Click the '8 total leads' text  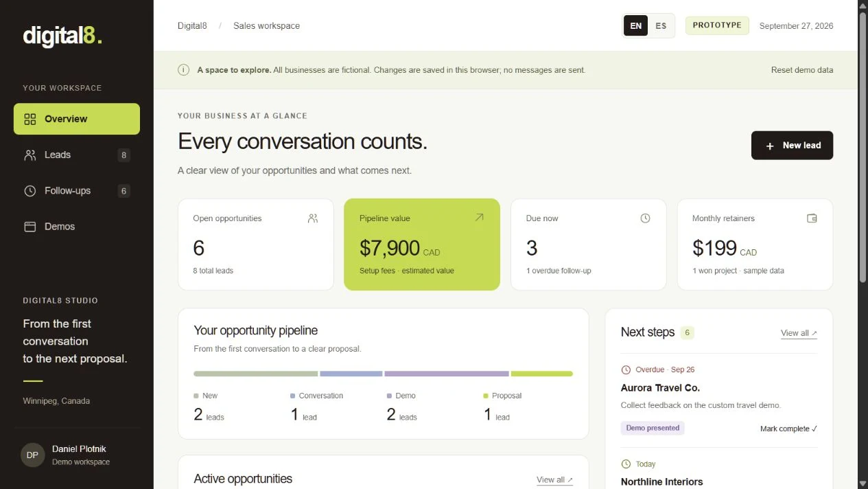point(213,271)
